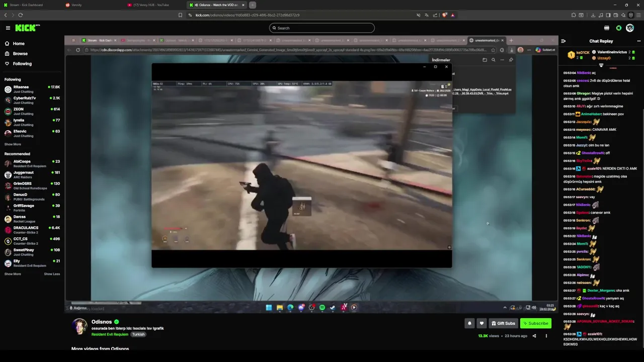644x362 pixels.
Task: Open SweetPinay recommended channel
Action: [32, 252]
